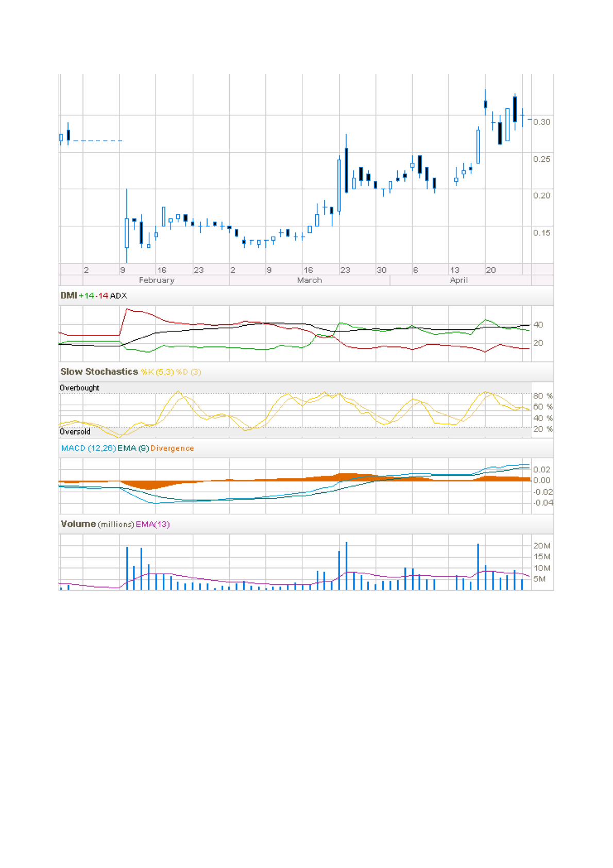Viewport: 613px width, 868px height.
Task: Click the EMA(13) volume legend label
Action: 152,524
